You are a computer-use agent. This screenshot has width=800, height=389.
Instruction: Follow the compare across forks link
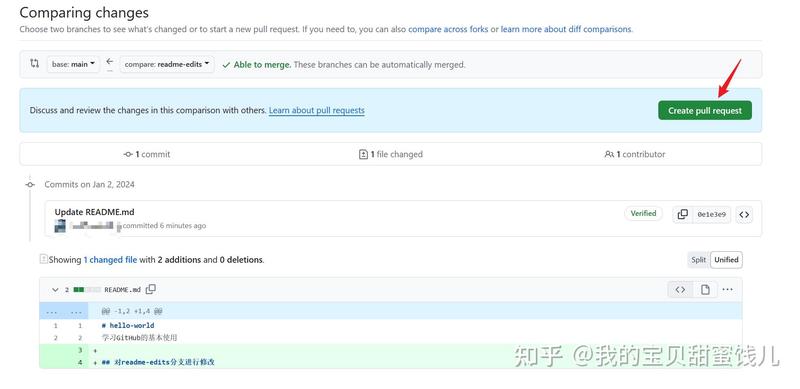(x=448, y=29)
